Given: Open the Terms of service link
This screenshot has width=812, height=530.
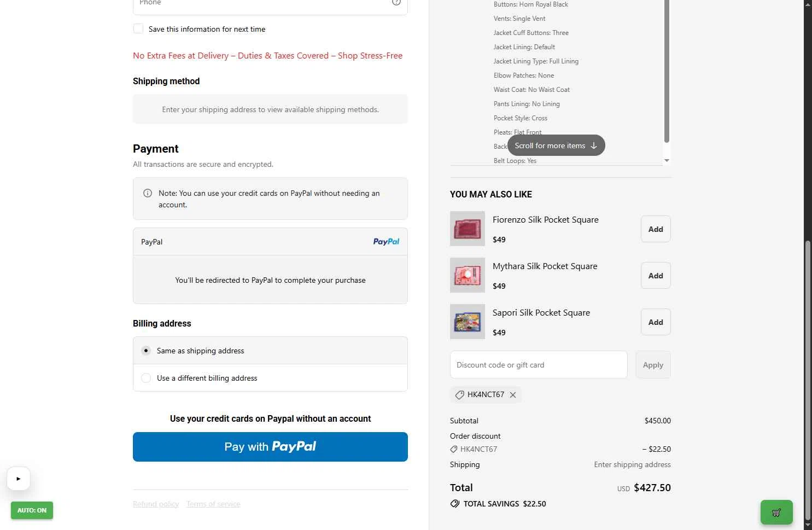Looking at the screenshot, I should (213, 504).
